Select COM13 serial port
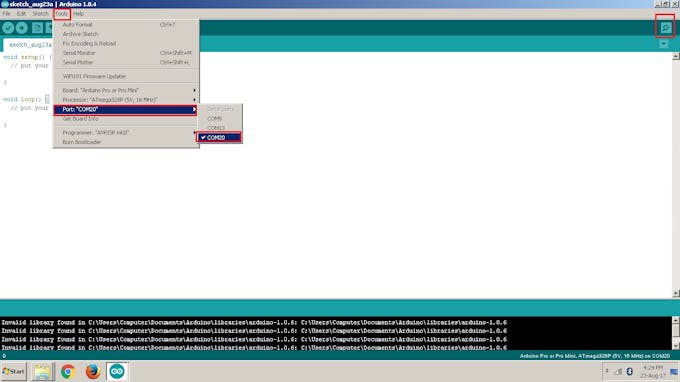This screenshot has width=680, height=382. point(219,128)
